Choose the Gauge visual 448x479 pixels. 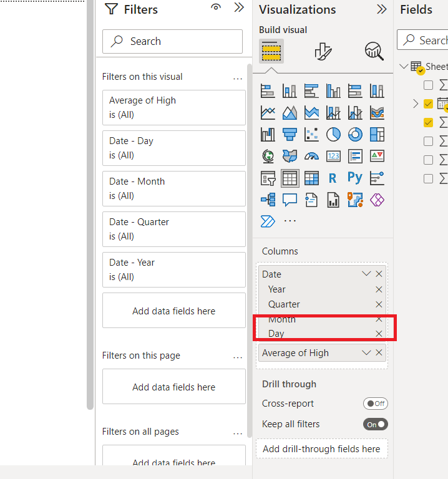coord(311,156)
